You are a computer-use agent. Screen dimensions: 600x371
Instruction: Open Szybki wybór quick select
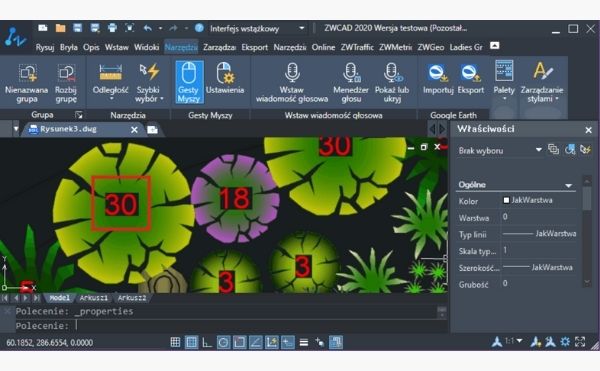148,83
